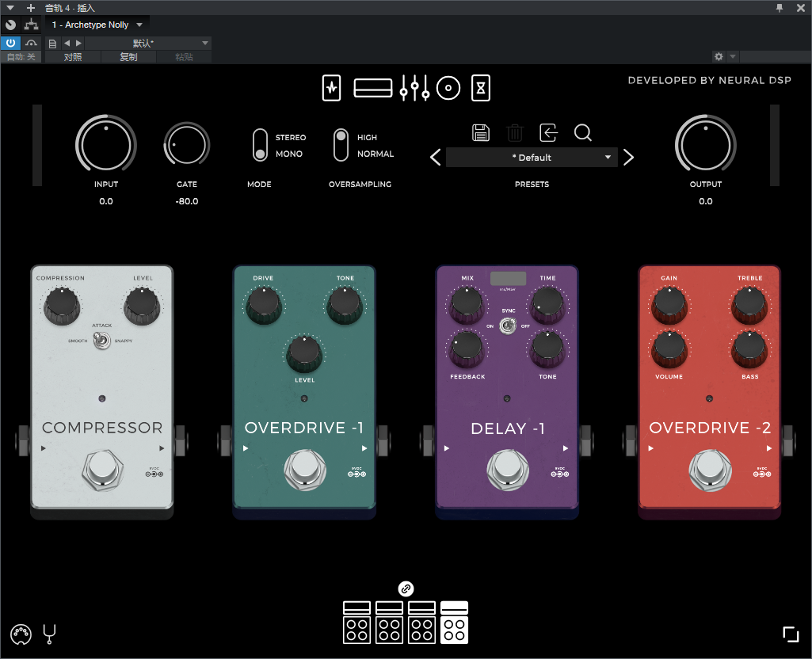Viewport: 812px width, 659px height.
Task: Click the window resize icon
Action: click(x=791, y=634)
